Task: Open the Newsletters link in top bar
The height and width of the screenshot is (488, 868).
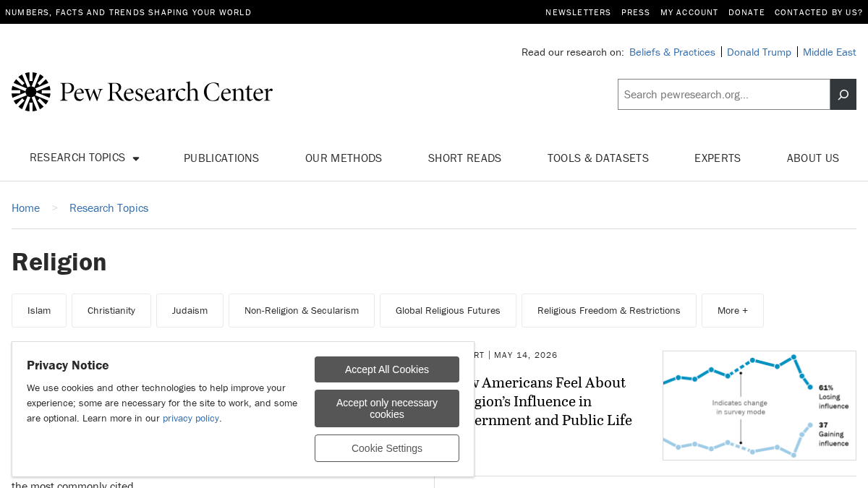Action: (x=578, y=12)
